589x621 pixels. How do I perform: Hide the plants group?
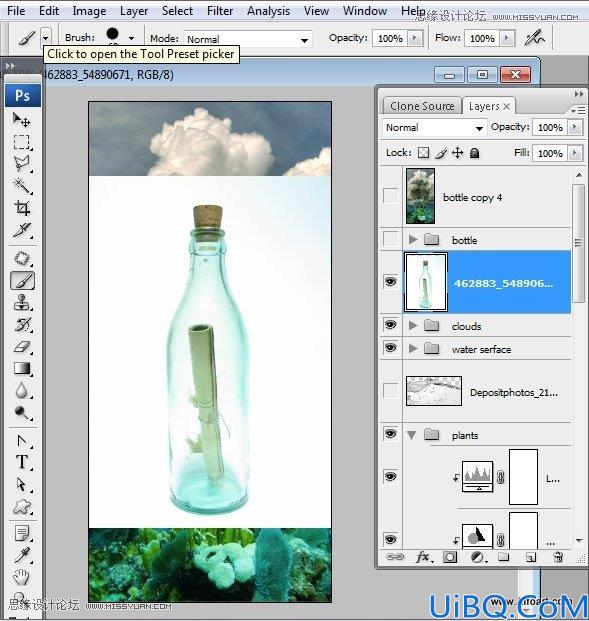point(391,434)
